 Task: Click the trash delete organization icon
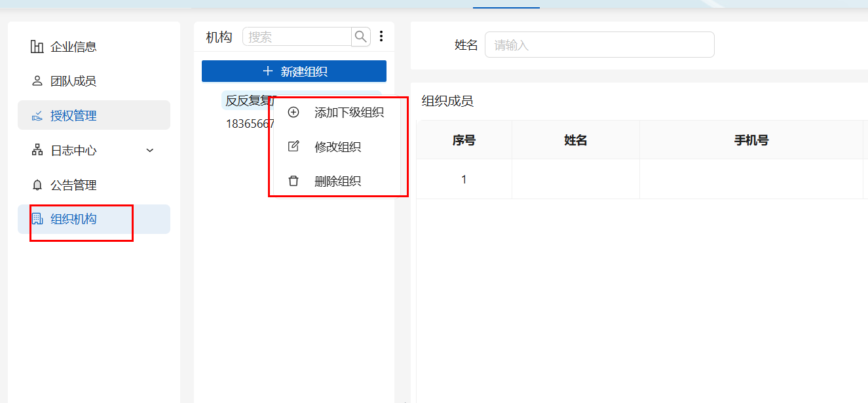pos(293,181)
